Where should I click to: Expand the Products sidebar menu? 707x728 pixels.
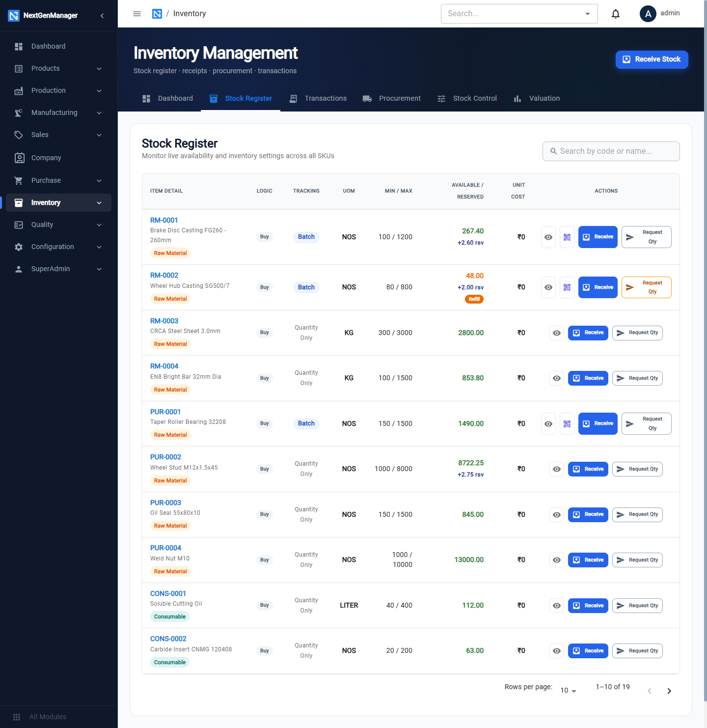59,68
